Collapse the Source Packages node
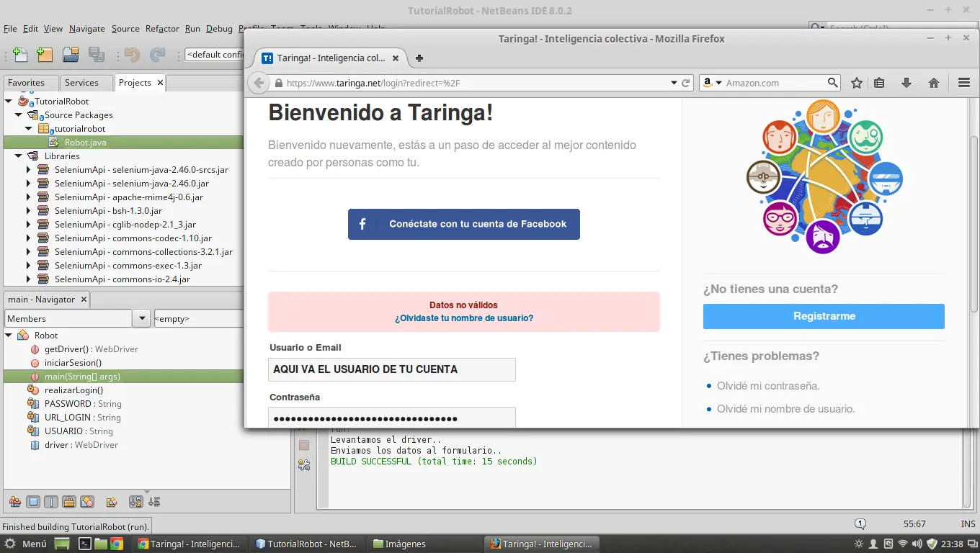The image size is (980, 553). coord(19,115)
